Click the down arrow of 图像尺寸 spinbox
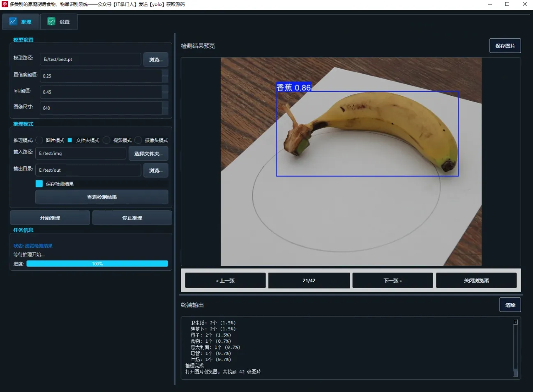This screenshot has height=392, width=533. pos(165,111)
